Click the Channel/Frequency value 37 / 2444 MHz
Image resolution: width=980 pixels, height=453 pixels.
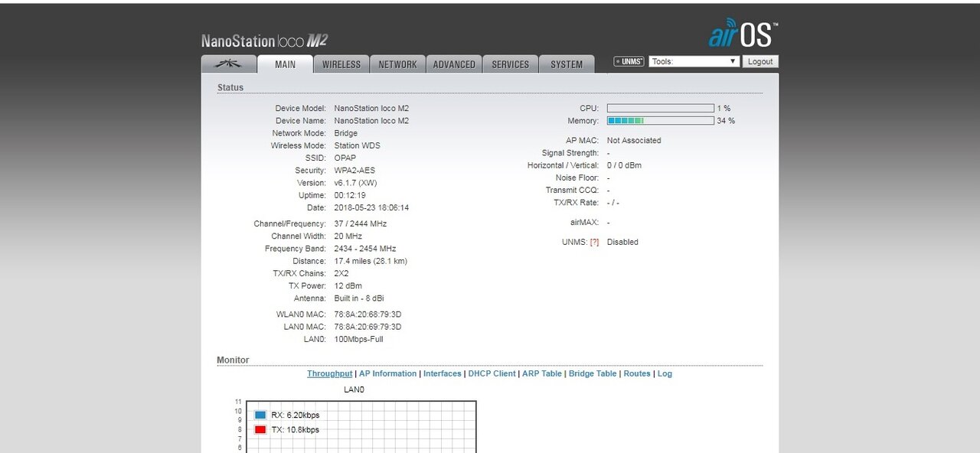(361, 223)
